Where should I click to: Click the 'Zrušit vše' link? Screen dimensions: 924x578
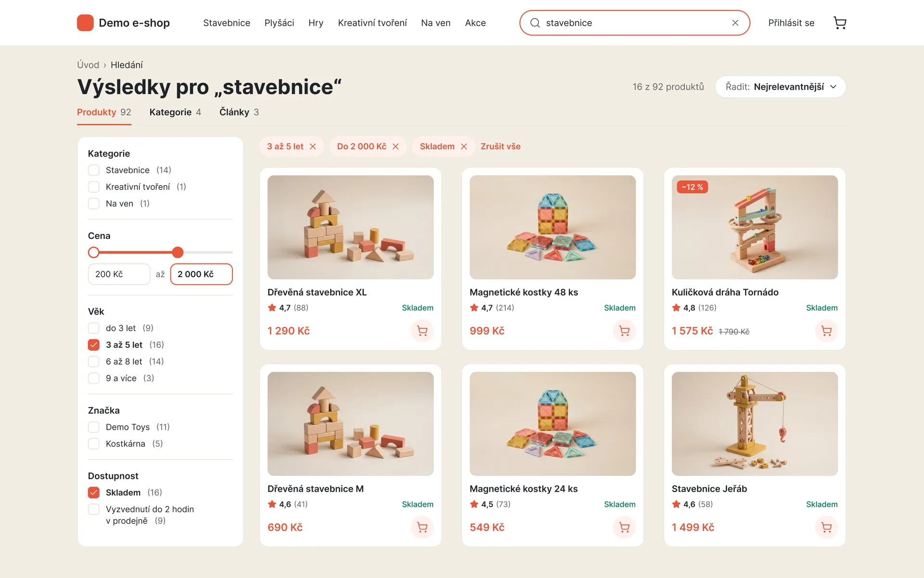point(500,146)
